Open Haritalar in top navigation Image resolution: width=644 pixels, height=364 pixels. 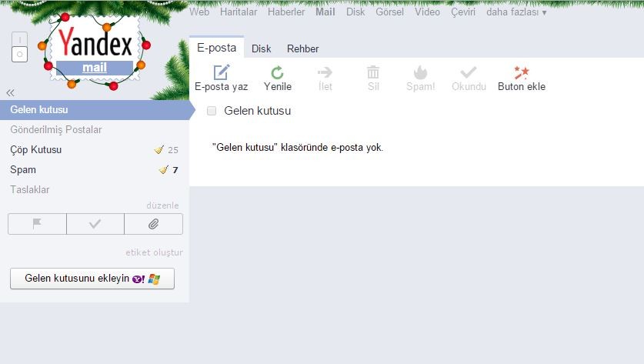point(239,12)
